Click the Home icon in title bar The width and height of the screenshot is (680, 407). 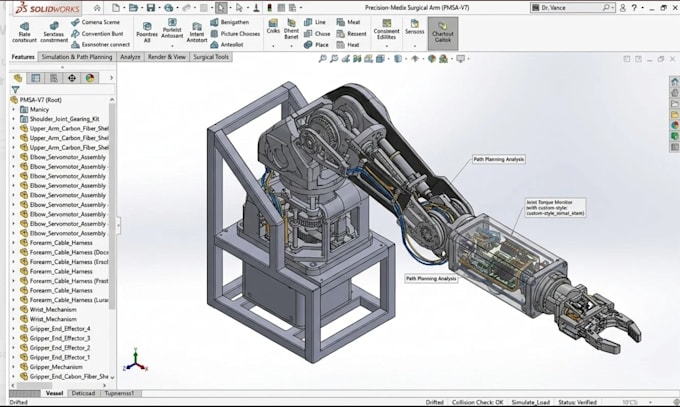[x=97, y=8]
